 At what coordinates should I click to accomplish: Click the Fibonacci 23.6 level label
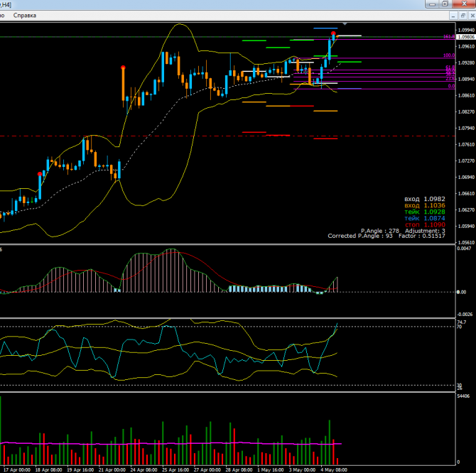tap(450, 79)
